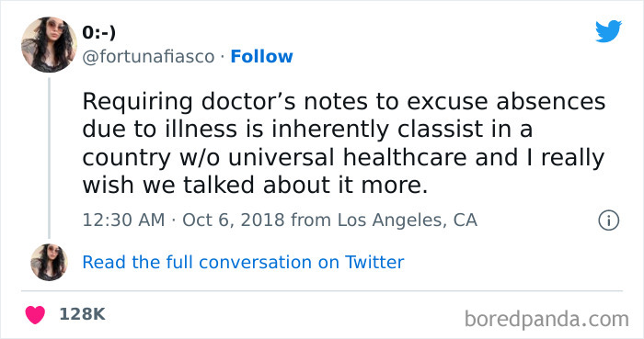Click the vertical thread line under the avatar

coord(50,158)
